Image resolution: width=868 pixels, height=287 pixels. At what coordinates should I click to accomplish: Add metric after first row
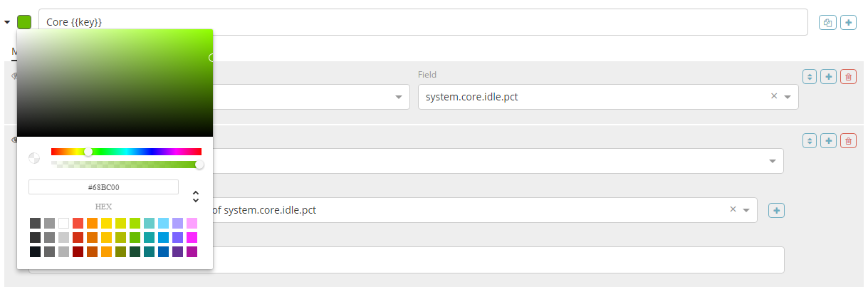pos(828,76)
